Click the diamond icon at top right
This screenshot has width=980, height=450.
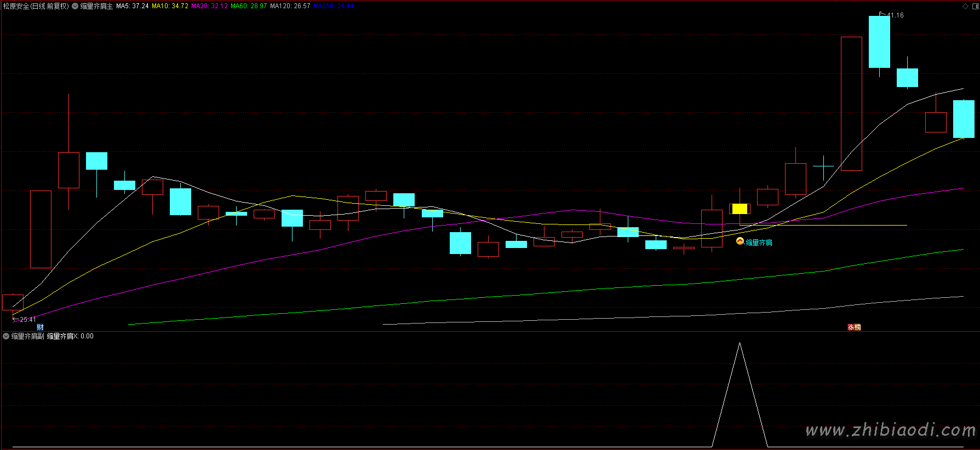point(965,6)
